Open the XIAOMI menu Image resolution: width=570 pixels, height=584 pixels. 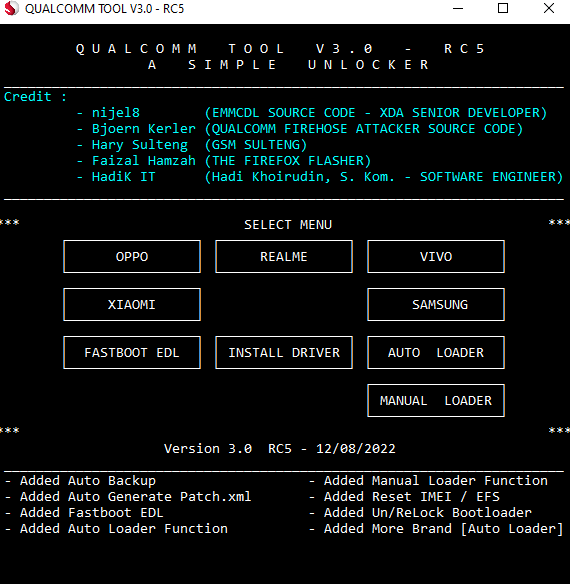coord(132,305)
